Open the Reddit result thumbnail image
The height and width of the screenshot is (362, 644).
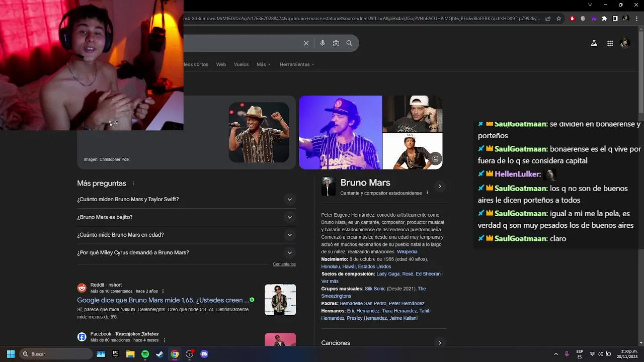280,300
